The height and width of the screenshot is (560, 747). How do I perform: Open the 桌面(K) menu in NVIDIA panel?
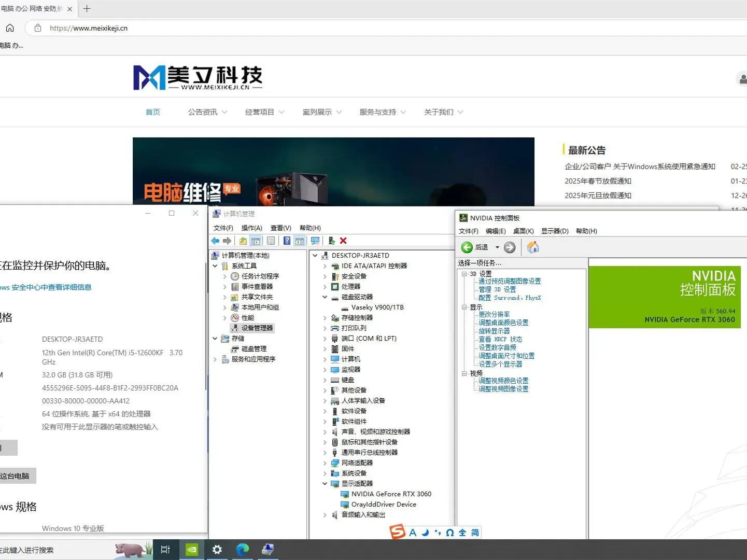pos(523,231)
